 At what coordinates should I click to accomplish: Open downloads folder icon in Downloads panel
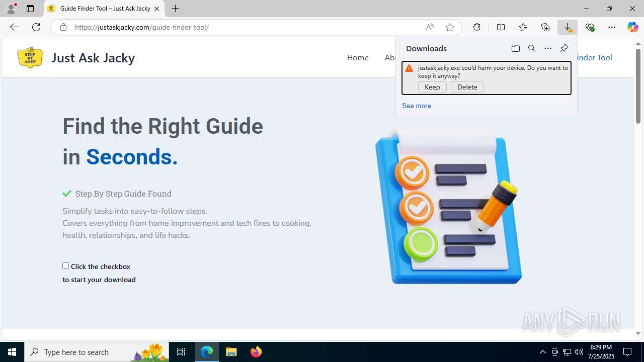tap(515, 48)
